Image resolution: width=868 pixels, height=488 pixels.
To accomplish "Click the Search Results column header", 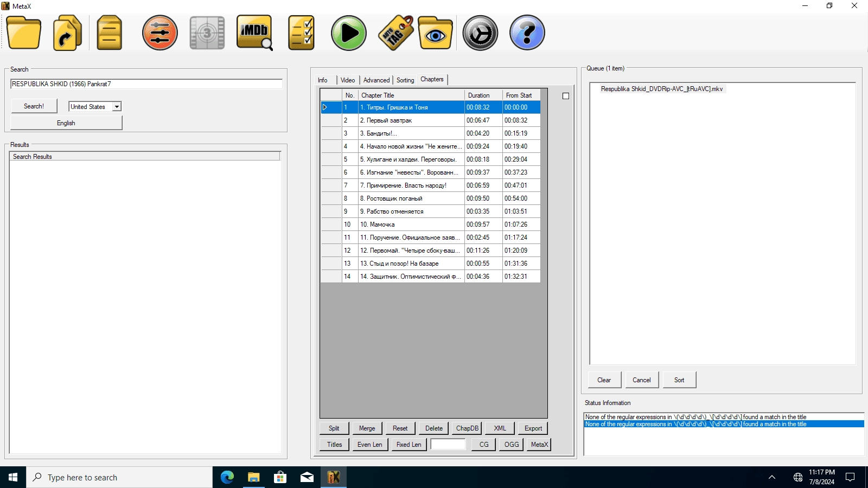I will [145, 157].
